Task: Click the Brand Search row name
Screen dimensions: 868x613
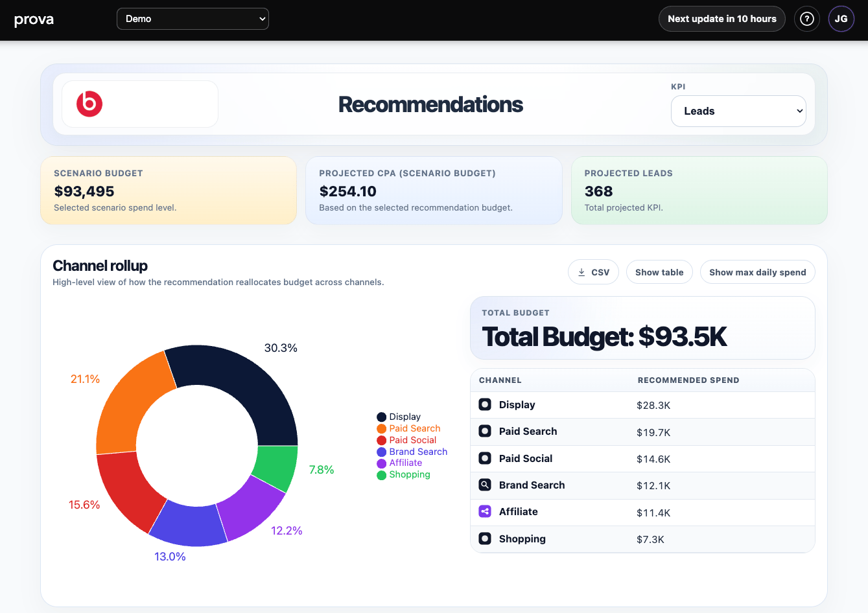Action: click(532, 485)
